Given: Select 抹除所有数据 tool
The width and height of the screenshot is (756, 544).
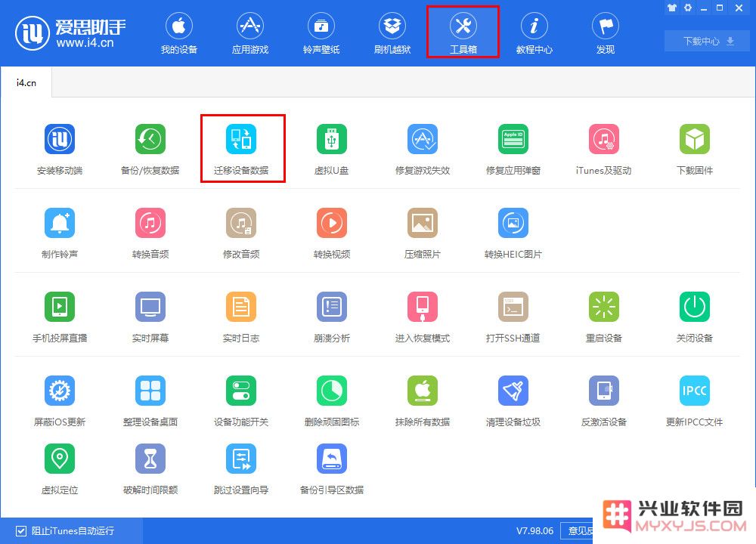Looking at the screenshot, I should [x=423, y=400].
